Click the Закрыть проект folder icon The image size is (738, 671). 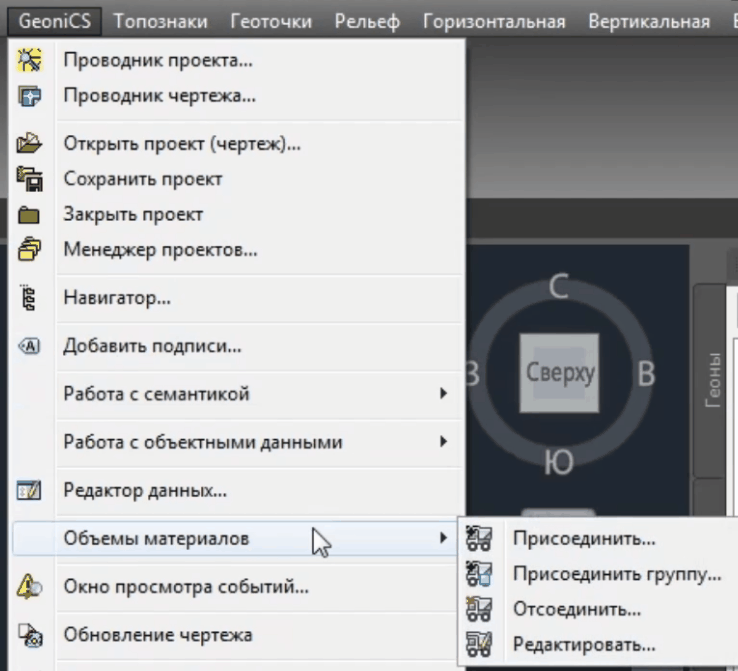tap(29, 215)
